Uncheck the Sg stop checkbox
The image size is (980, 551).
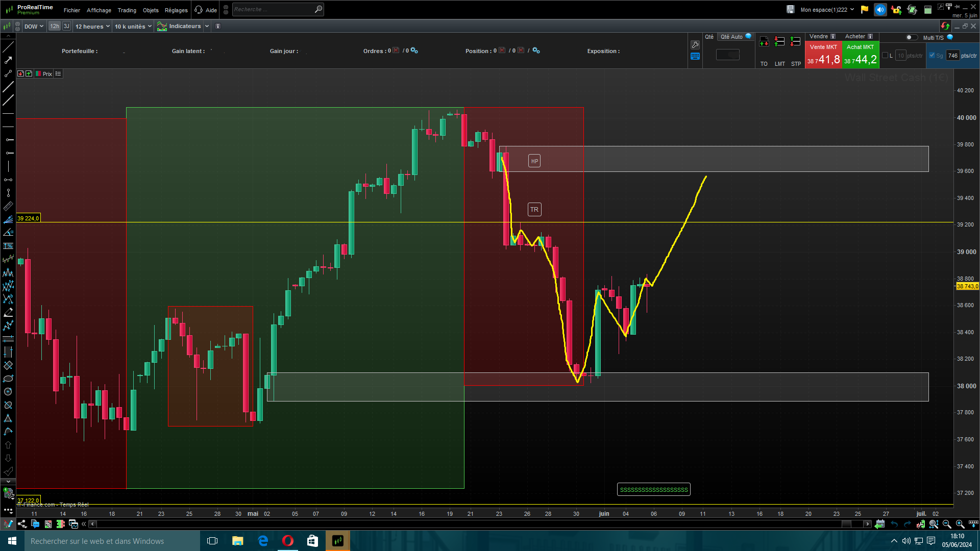click(932, 56)
